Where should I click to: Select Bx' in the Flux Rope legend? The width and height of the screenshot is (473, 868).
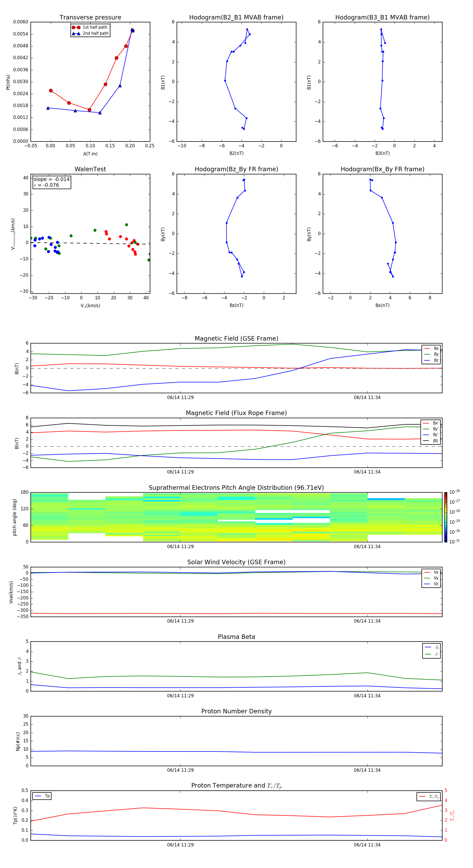pos(431,423)
